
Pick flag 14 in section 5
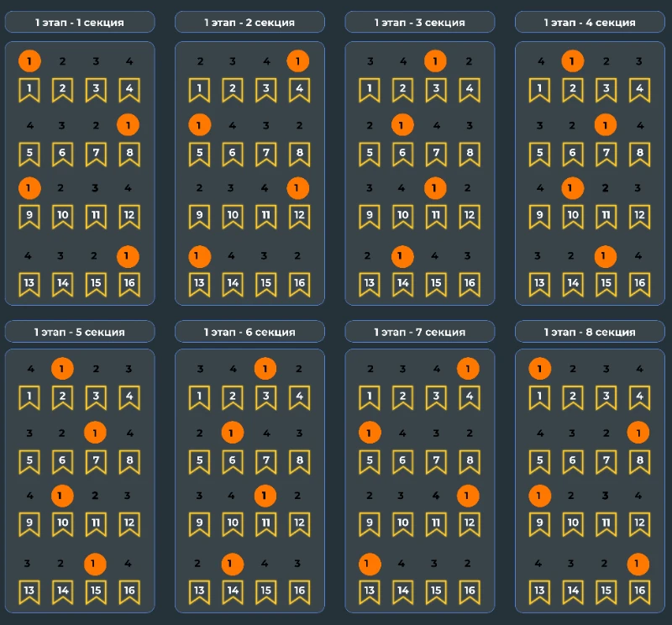[62, 592]
